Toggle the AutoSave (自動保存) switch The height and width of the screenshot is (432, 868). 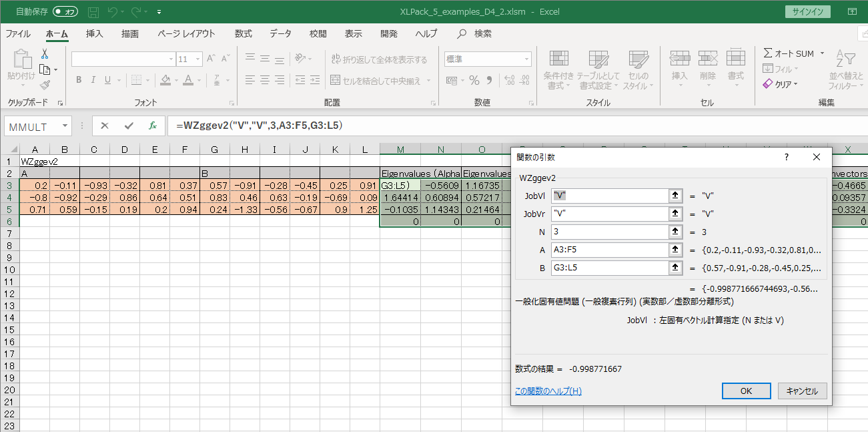65,12
